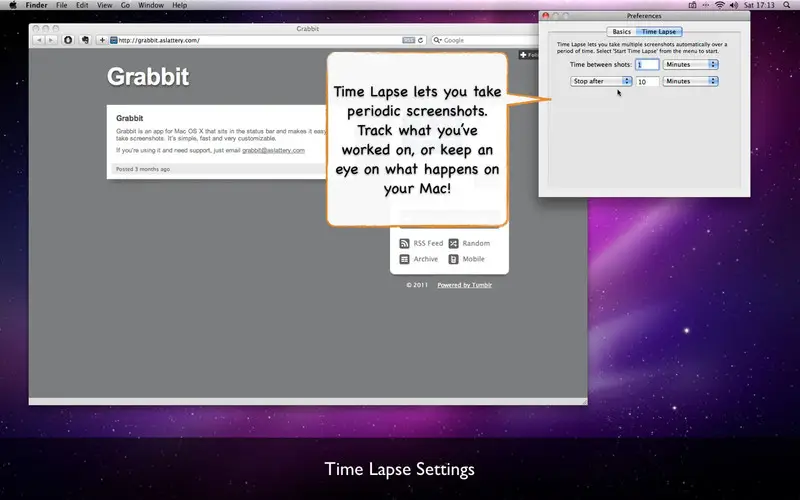Open the Minutes dropdown for time between shots
The image size is (800, 500).
click(x=690, y=65)
